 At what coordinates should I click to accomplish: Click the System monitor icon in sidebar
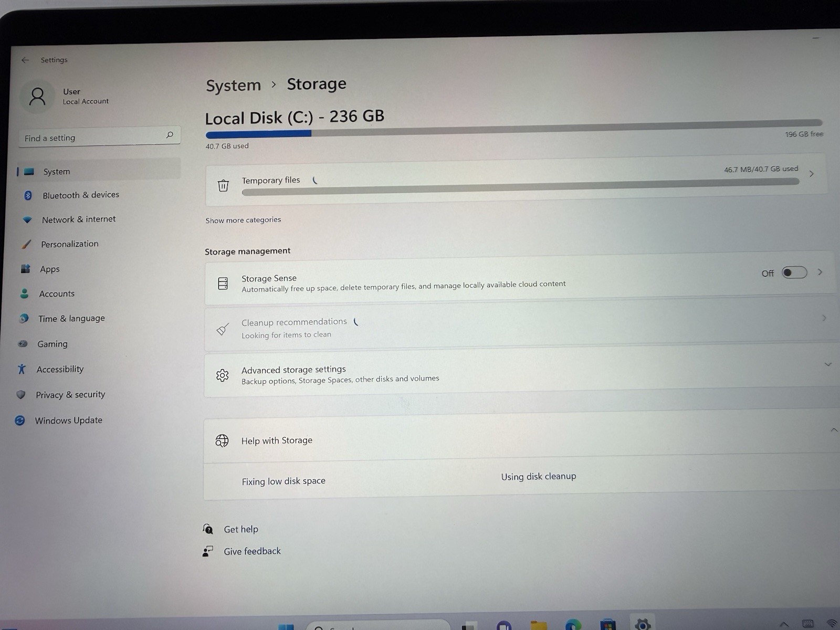(29, 171)
